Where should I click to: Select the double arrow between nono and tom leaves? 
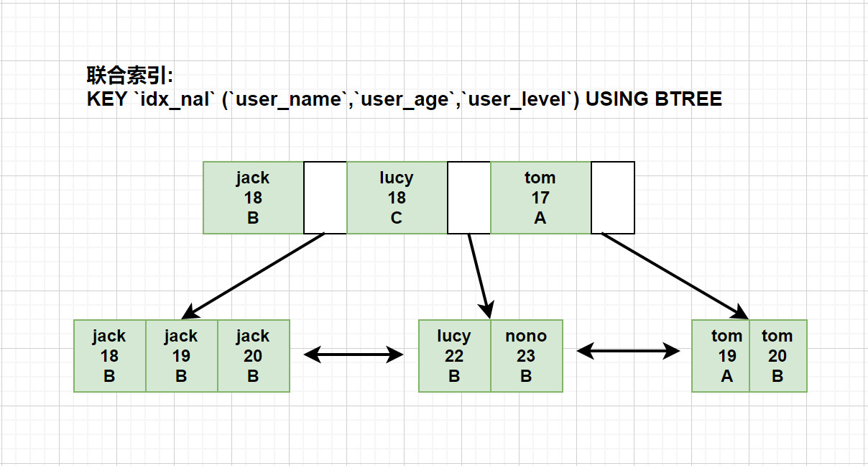point(628,351)
